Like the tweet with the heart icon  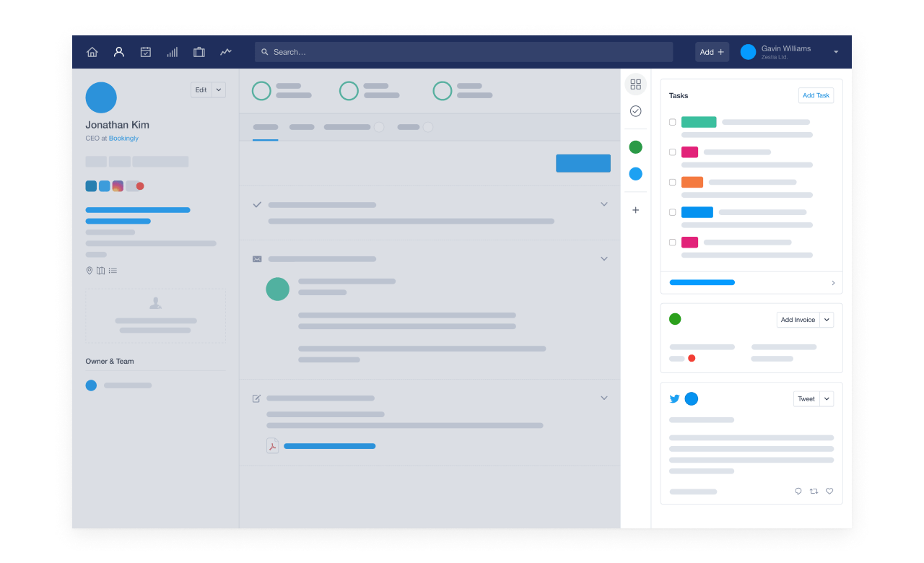point(829,492)
